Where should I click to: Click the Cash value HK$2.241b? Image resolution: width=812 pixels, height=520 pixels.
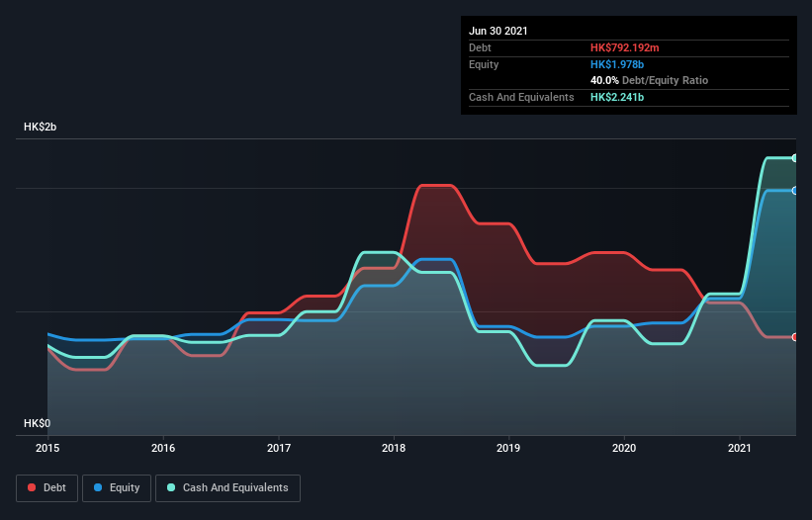coord(617,97)
